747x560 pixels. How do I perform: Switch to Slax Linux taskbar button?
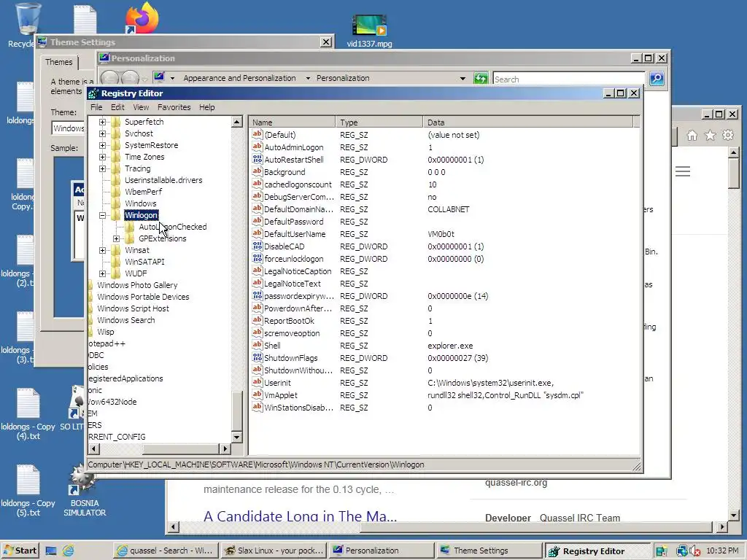tap(274, 551)
